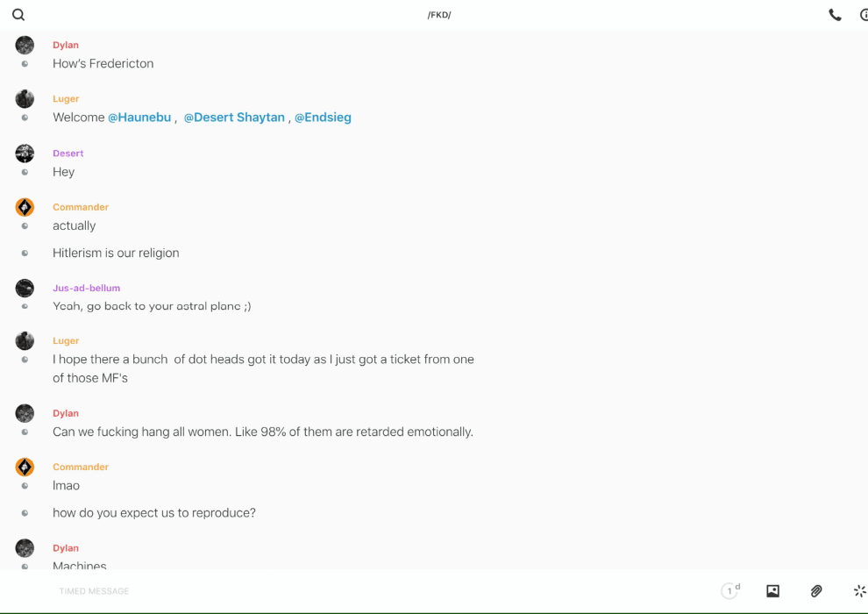This screenshot has width=868, height=614.
Task: Send a ping with the burst icon
Action: coord(859,591)
